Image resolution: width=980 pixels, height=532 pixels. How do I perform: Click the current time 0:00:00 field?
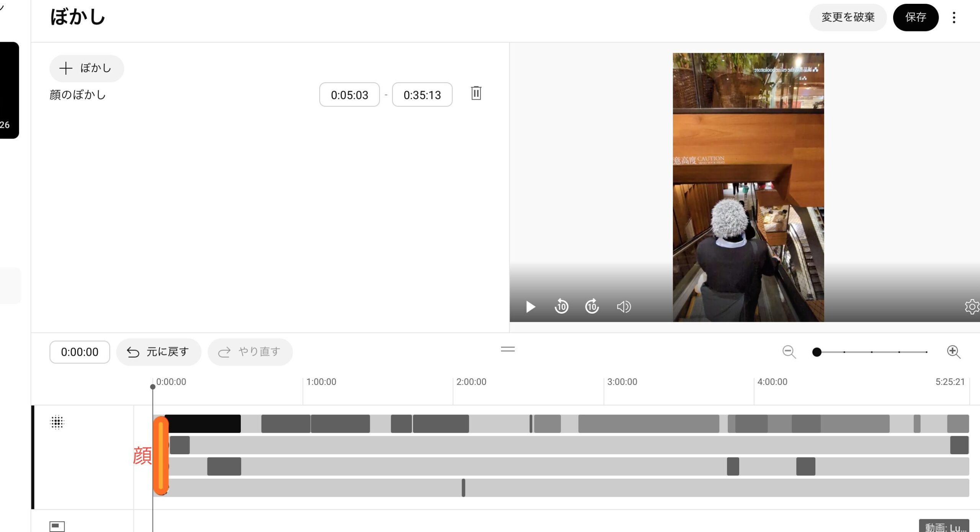pyautogui.click(x=80, y=352)
